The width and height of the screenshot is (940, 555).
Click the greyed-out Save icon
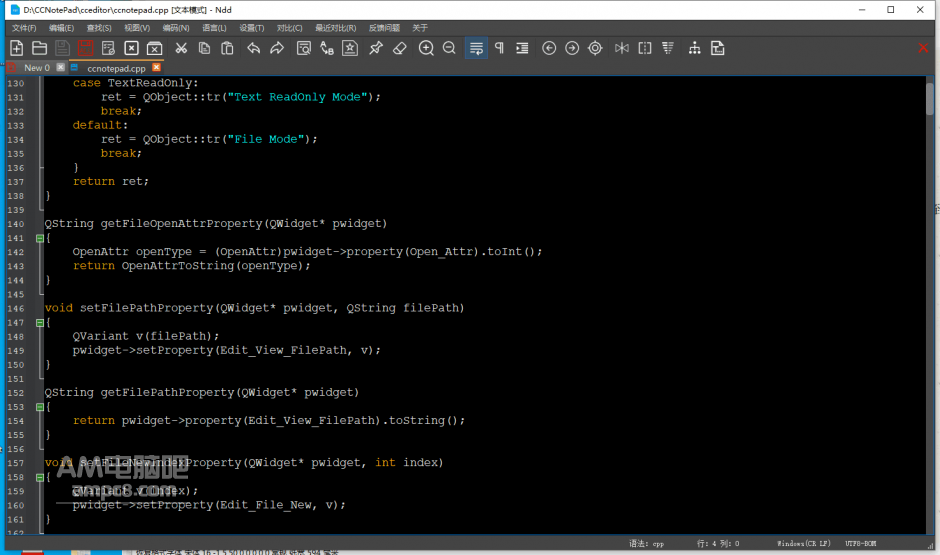point(62,49)
